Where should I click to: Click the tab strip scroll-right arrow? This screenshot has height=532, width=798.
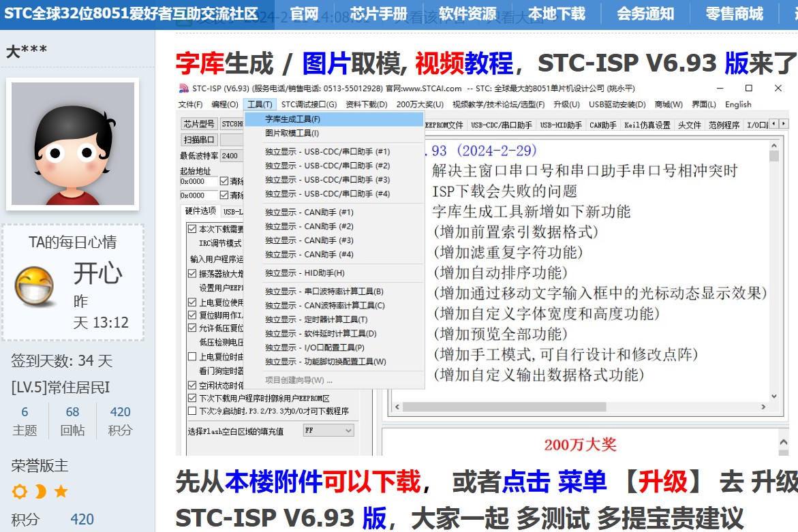[x=784, y=123]
